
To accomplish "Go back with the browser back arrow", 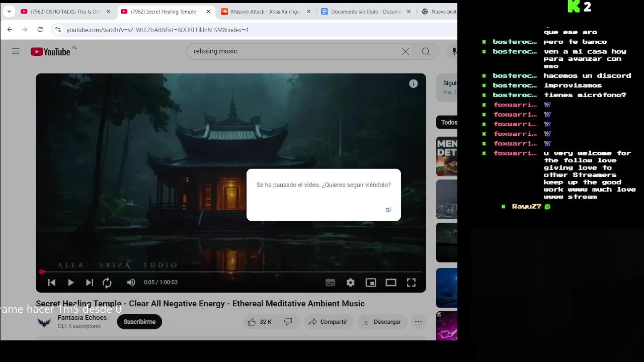I will pos(10,30).
